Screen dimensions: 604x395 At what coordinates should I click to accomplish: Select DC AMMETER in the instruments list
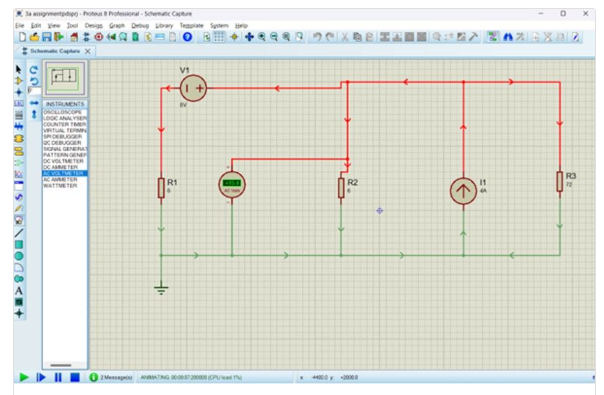click(65, 167)
